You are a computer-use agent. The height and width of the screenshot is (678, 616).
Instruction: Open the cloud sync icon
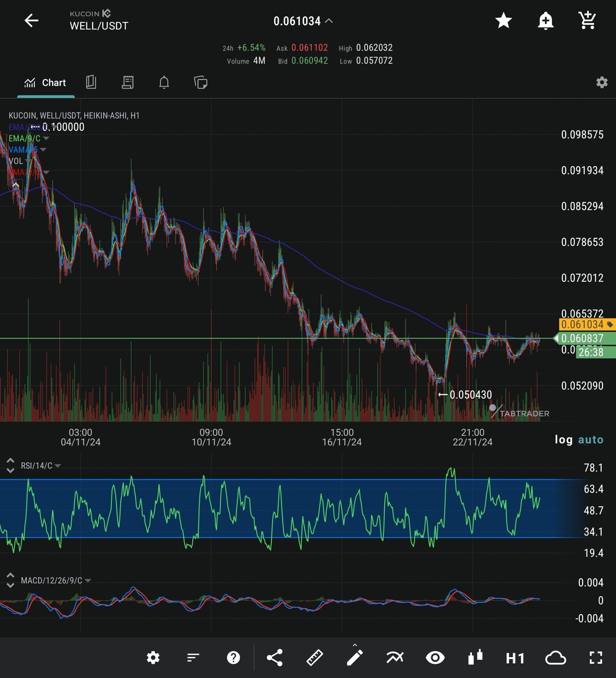pyautogui.click(x=556, y=658)
